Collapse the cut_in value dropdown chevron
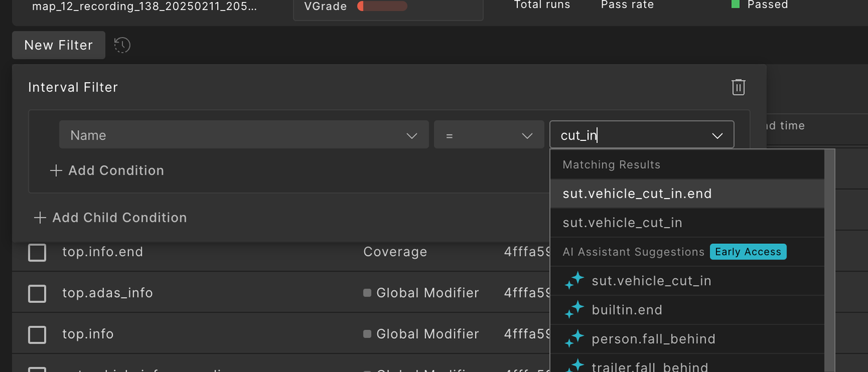This screenshot has width=868, height=372. (x=717, y=136)
